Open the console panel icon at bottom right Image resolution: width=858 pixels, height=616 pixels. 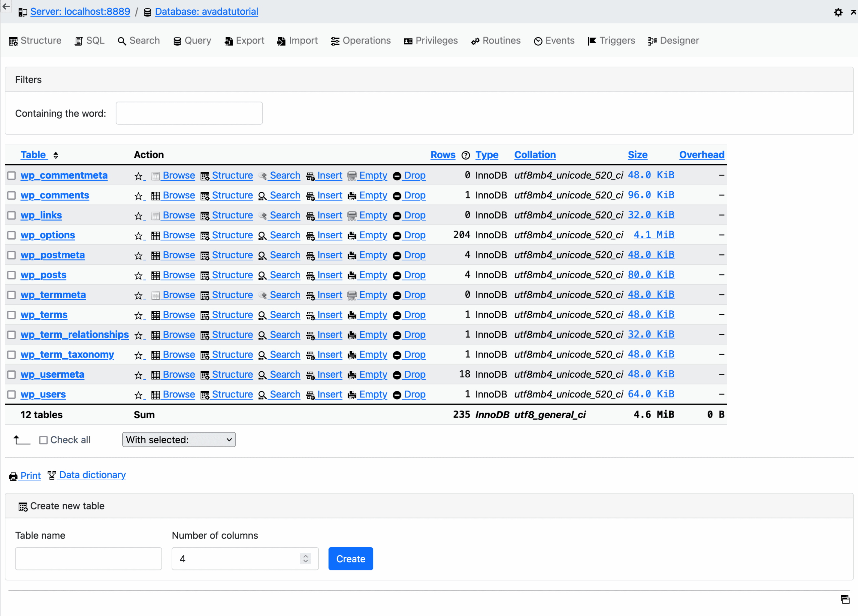[846, 599]
